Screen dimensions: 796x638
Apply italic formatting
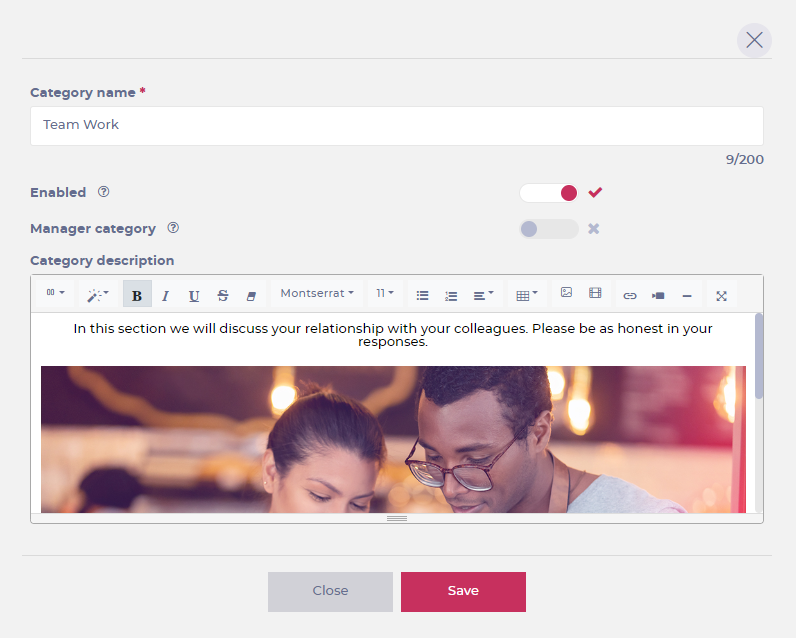coord(165,295)
